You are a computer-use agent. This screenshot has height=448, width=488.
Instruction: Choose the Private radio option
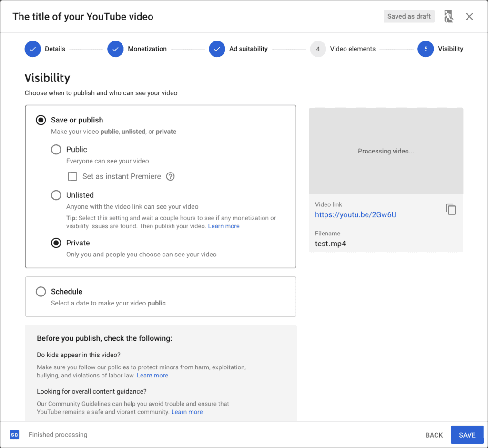click(x=56, y=243)
